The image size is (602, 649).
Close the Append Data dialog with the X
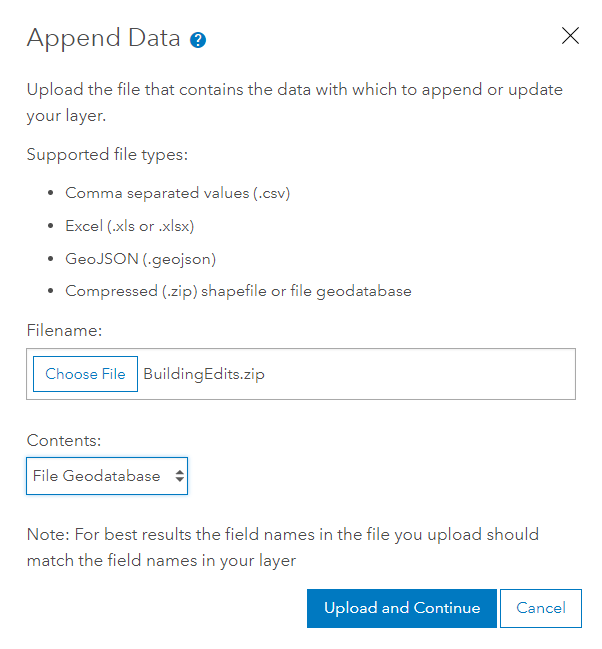point(570,36)
